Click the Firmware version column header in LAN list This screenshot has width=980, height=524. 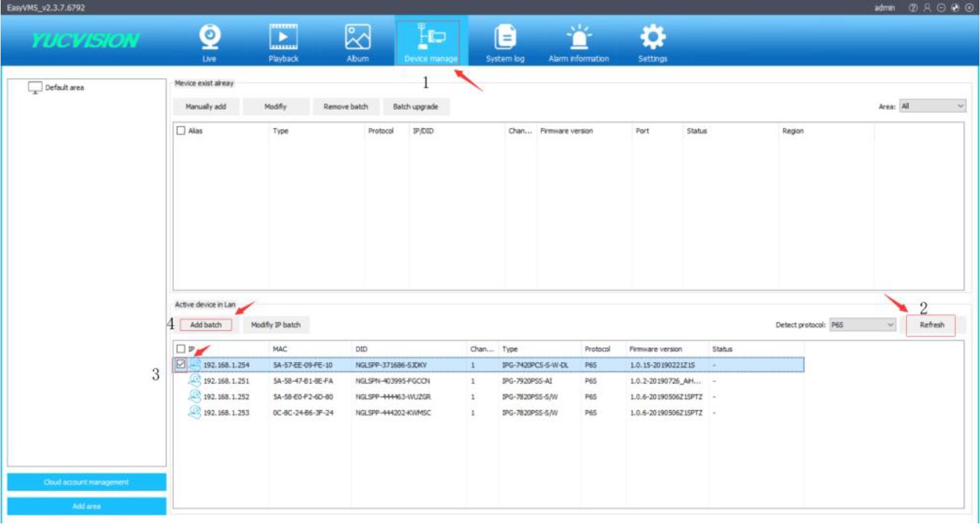[656, 349]
